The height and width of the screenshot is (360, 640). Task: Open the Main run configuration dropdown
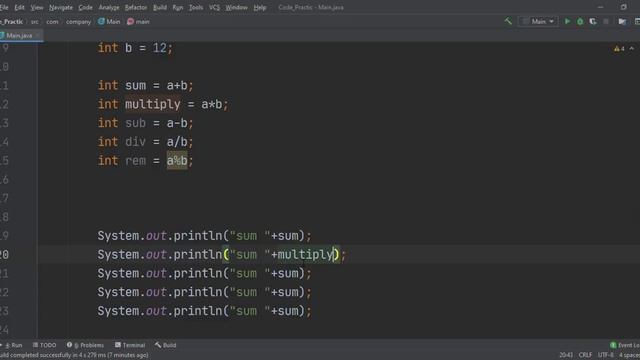538,21
